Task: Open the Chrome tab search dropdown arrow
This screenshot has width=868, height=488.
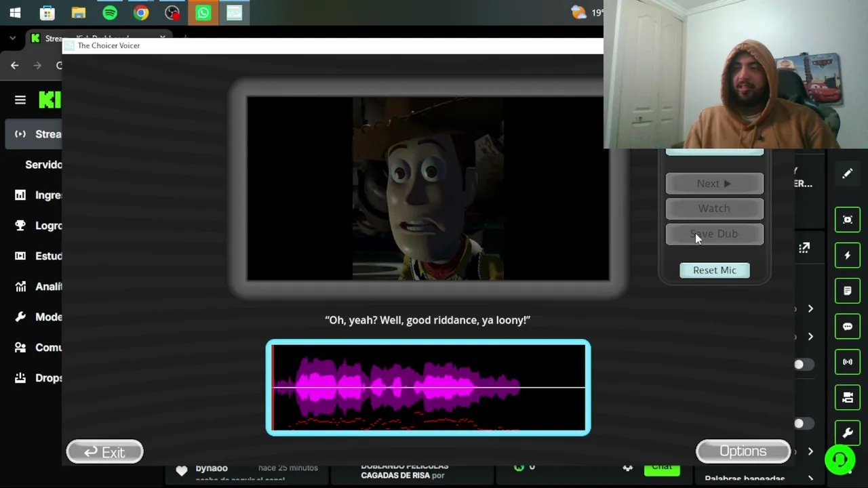Action: [x=12, y=39]
